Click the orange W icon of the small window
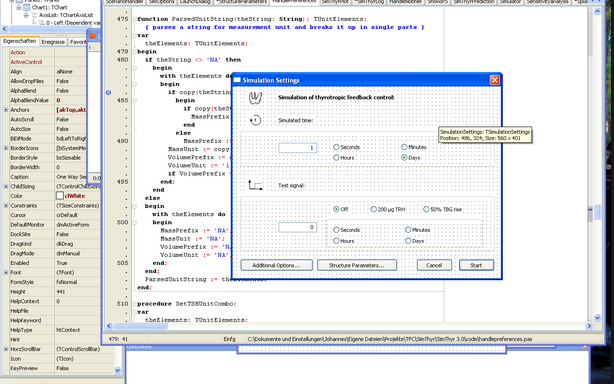The height and width of the screenshot is (384, 614). 93,36
